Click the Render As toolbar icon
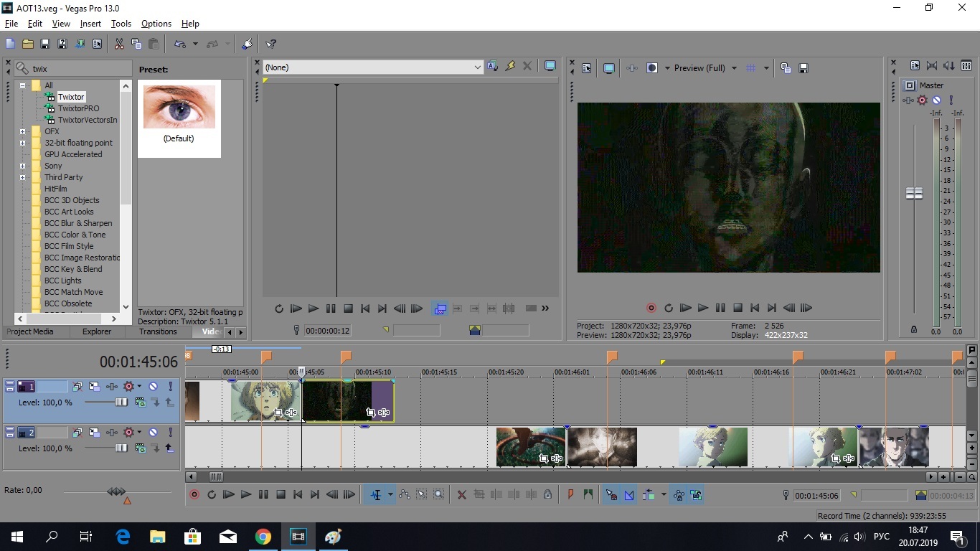 point(80,44)
